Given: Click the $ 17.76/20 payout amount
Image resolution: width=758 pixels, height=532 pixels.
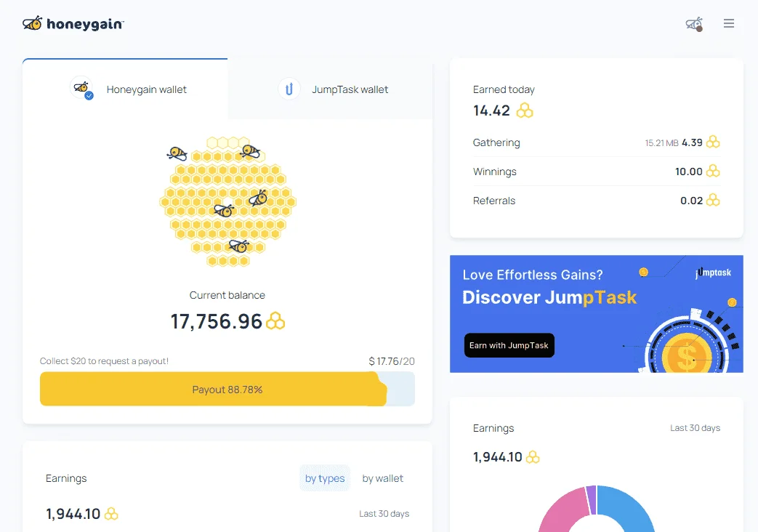Looking at the screenshot, I should coord(392,360).
